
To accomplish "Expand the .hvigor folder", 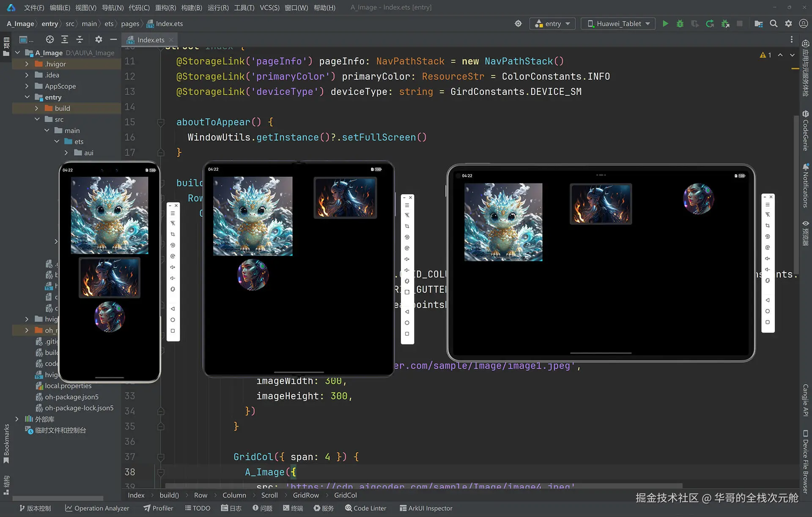I will coord(27,64).
